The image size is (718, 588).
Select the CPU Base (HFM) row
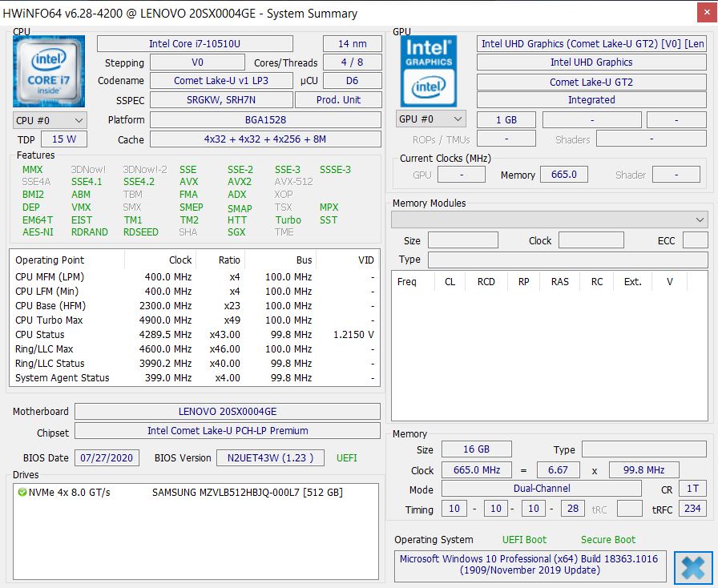click(x=195, y=306)
